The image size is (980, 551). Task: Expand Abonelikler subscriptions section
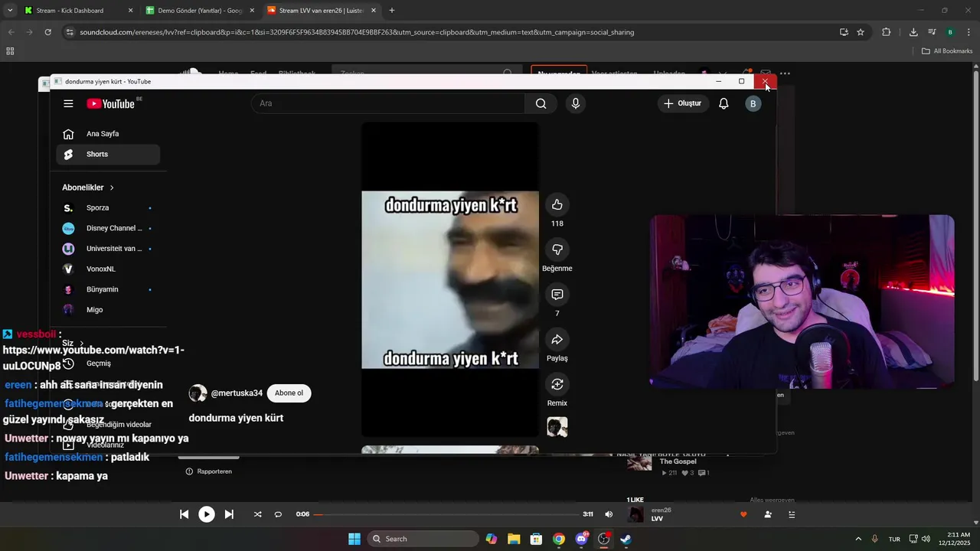pos(88,187)
